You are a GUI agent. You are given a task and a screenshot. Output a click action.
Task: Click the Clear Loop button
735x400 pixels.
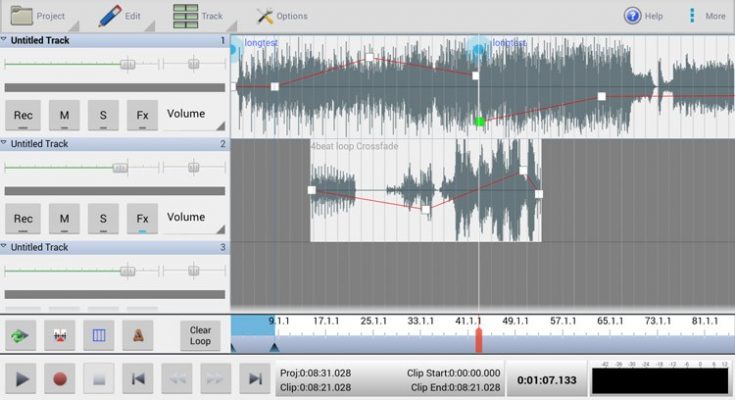[200, 335]
